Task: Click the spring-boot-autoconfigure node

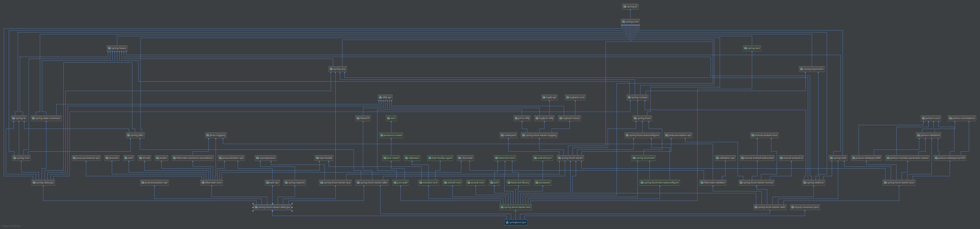Action: 642,135
